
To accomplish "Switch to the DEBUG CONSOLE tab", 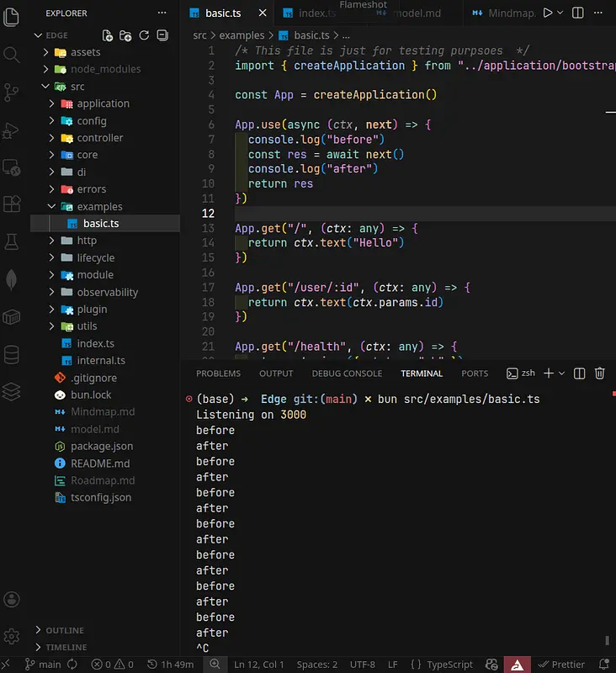I will [x=347, y=374].
